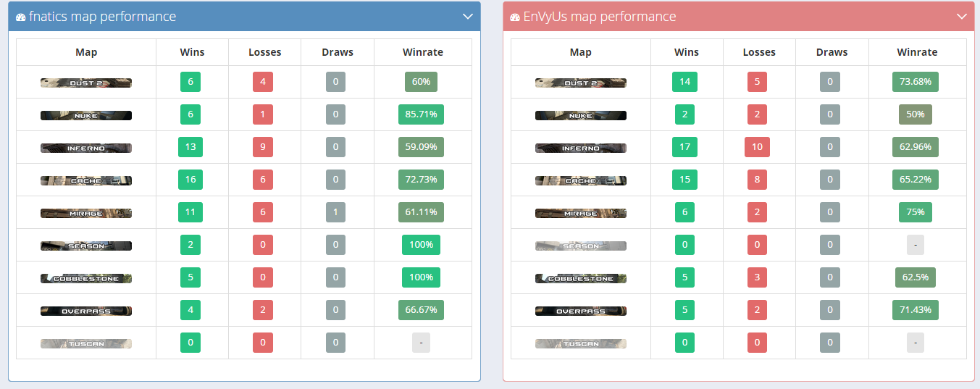This screenshot has width=980, height=389.
Task: Click the Cobblestone map image for EnVyUs
Action: [581, 278]
